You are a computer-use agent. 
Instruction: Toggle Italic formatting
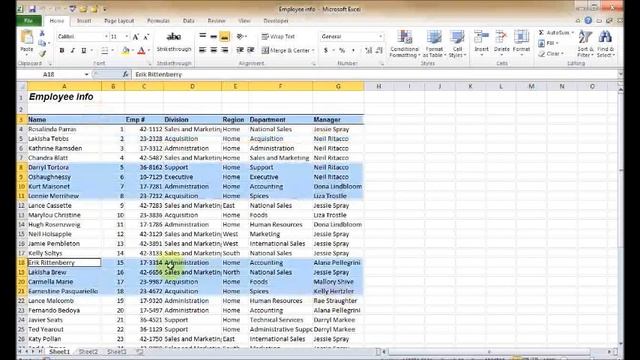pyautogui.click(x=73, y=51)
